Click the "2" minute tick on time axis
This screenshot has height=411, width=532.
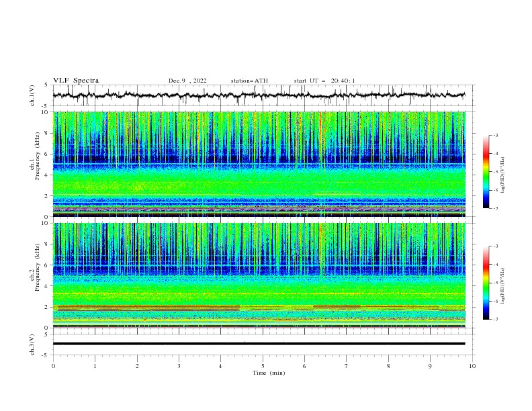(137, 366)
